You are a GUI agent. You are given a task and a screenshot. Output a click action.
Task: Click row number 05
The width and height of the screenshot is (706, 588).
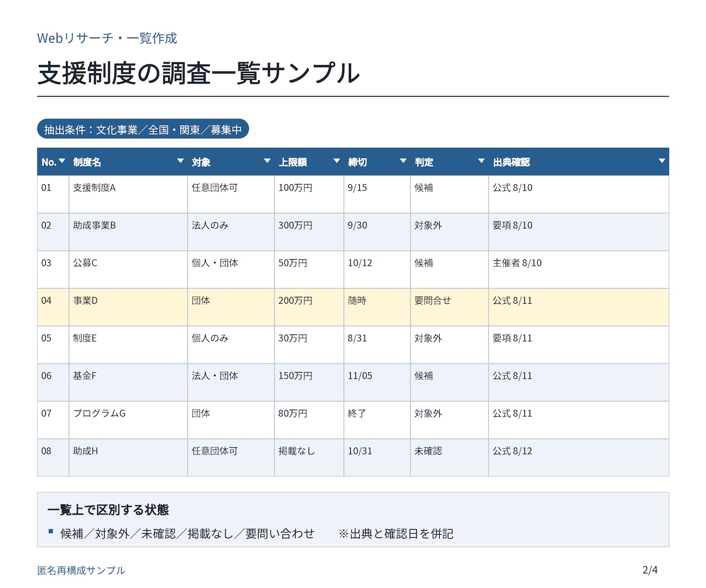coord(53,344)
